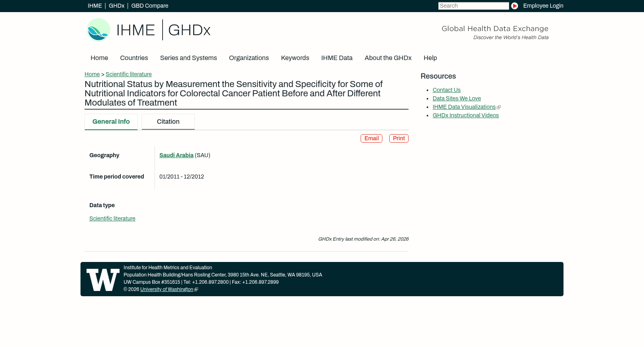Select the General Info tab

111,122
